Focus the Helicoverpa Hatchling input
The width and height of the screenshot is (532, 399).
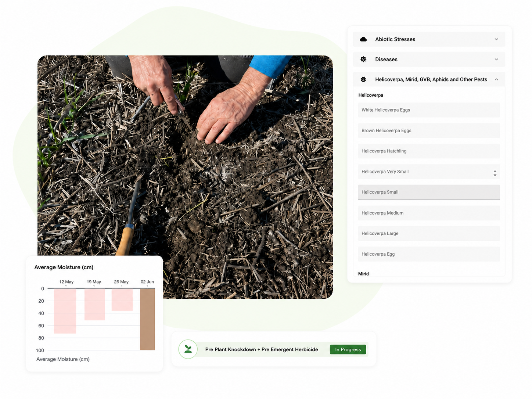(x=429, y=151)
